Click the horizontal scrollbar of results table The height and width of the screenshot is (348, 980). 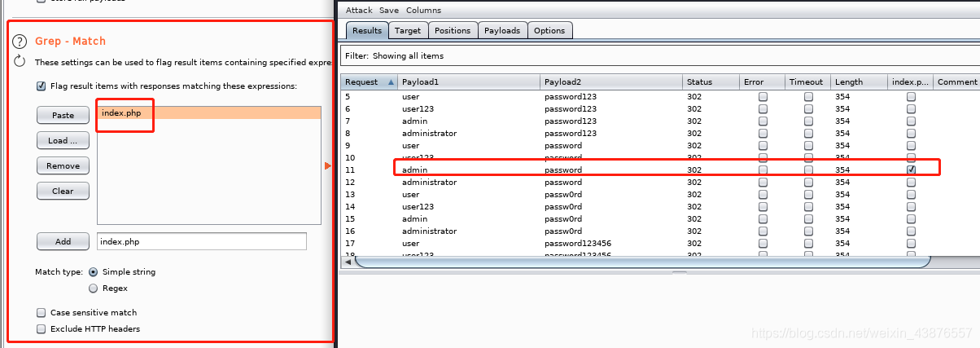[642, 262]
